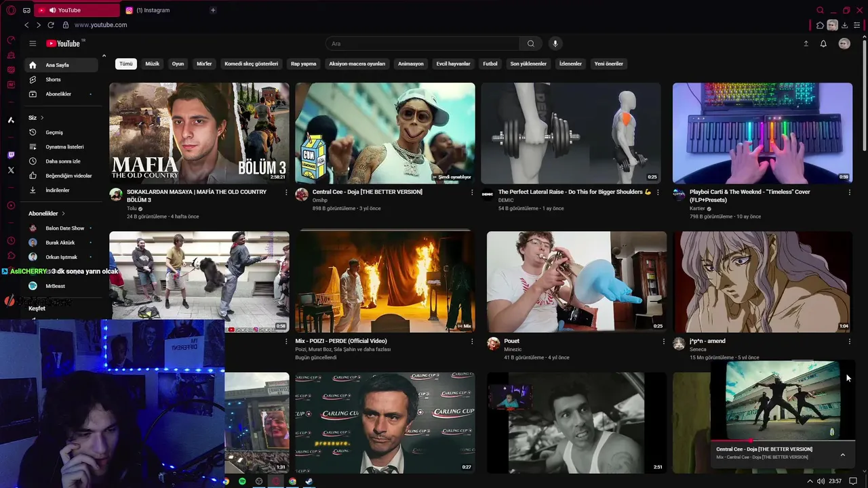Open Spotify from the taskbar
The width and height of the screenshot is (868, 488).
(242, 481)
